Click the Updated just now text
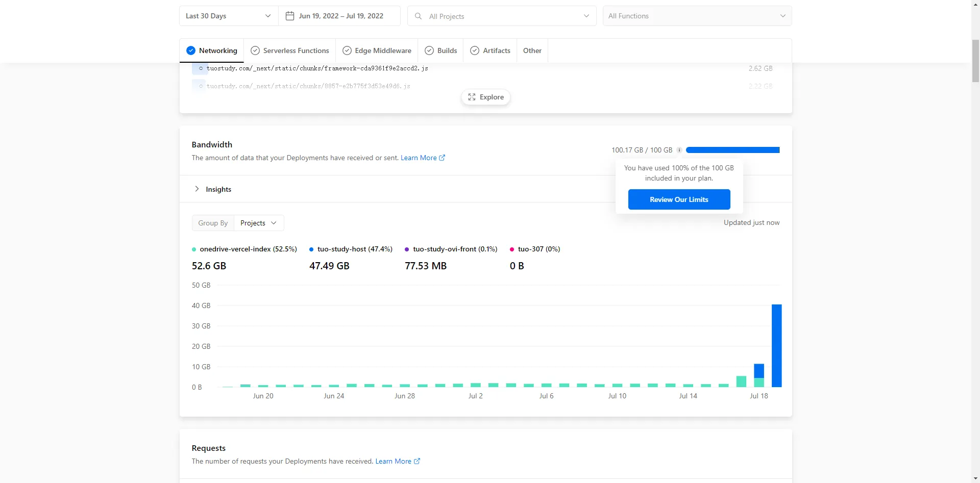The width and height of the screenshot is (980, 483). coord(751,222)
